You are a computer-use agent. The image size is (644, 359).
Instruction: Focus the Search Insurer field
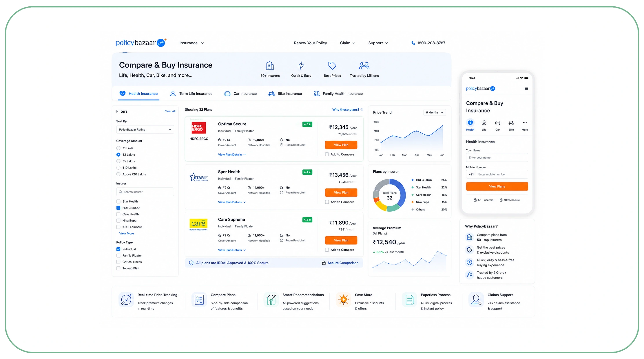[x=145, y=192]
